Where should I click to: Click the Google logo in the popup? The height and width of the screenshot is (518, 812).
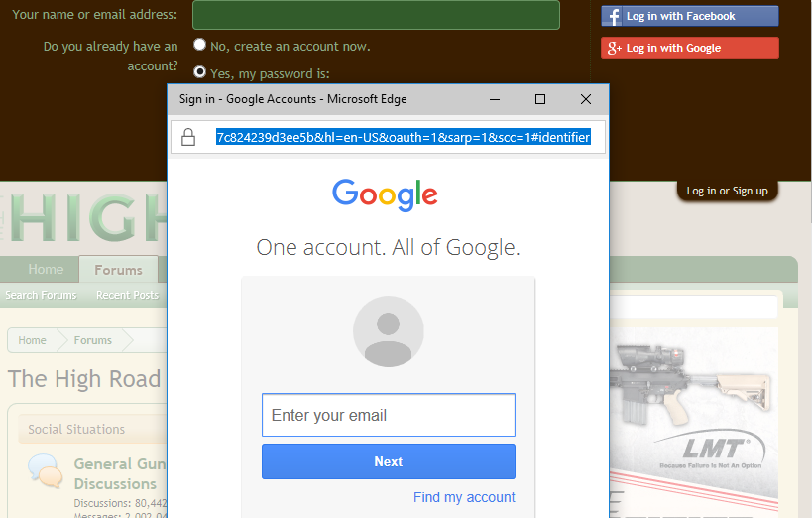point(385,194)
